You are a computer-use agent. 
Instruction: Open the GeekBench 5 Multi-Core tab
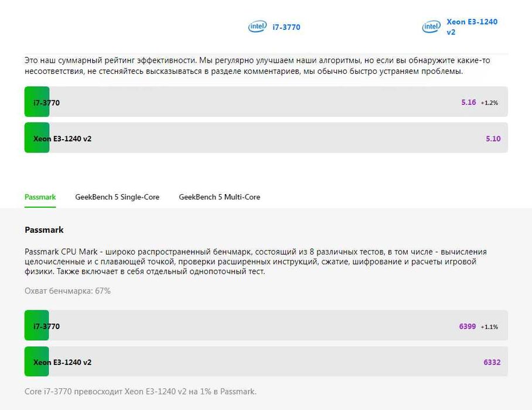tap(219, 197)
